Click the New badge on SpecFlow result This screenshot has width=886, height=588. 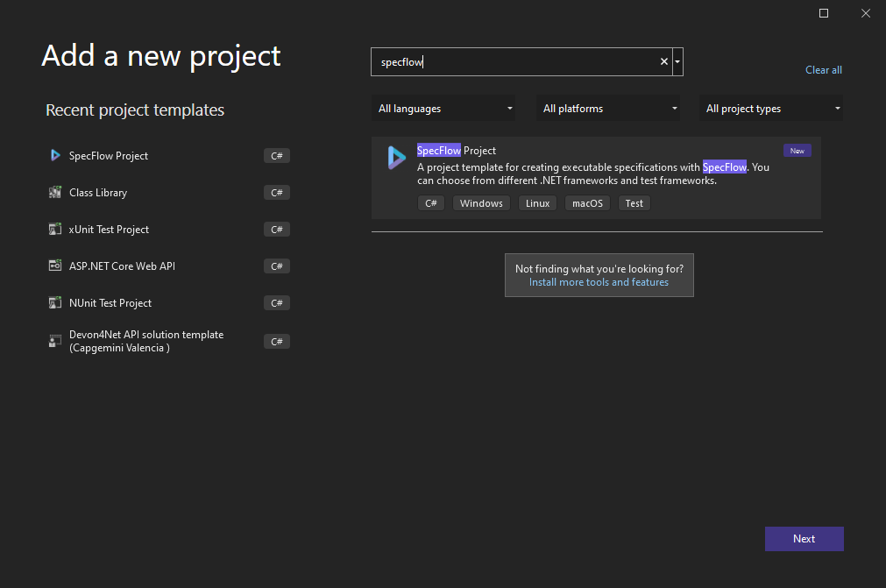click(797, 150)
